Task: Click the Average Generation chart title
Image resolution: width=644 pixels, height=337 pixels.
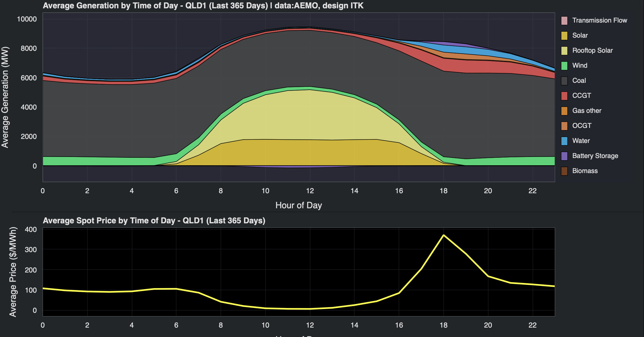Action: [203, 6]
